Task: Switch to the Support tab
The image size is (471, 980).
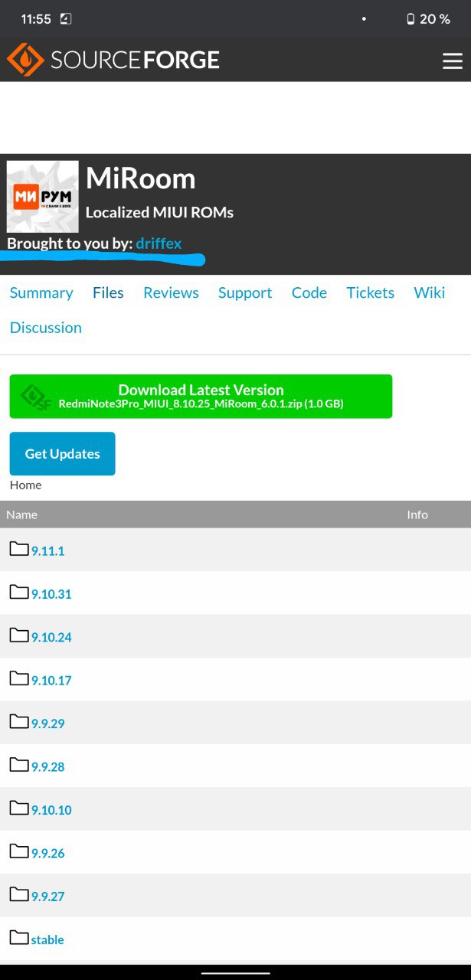Action: pos(245,292)
